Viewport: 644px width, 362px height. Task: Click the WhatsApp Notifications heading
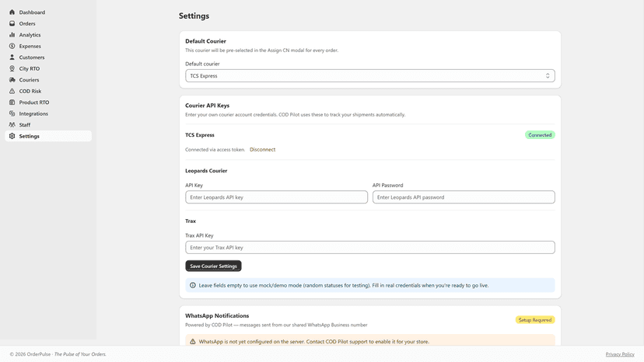click(217, 315)
